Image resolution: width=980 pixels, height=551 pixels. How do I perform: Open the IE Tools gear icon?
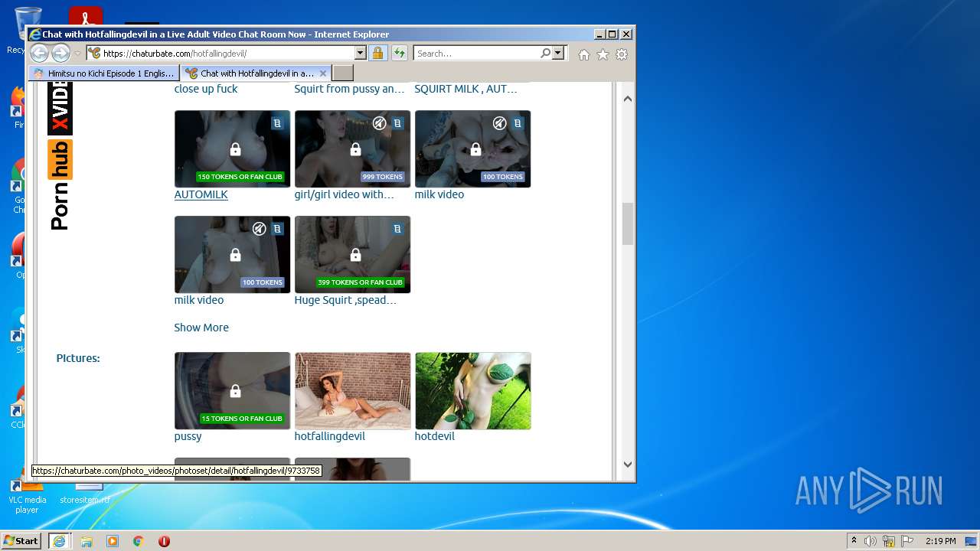point(622,54)
